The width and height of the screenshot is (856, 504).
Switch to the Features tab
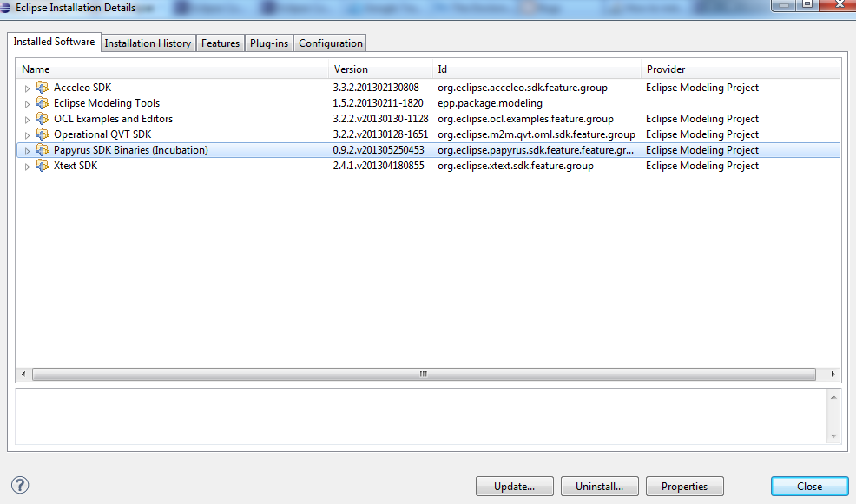tap(221, 43)
